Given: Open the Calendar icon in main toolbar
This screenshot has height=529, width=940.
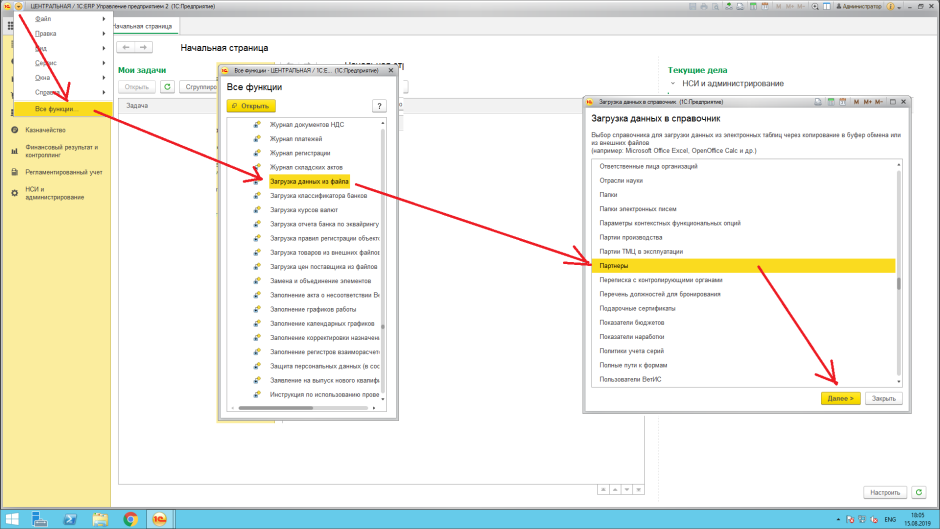Looking at the screenshot, I should click(764, 6).
